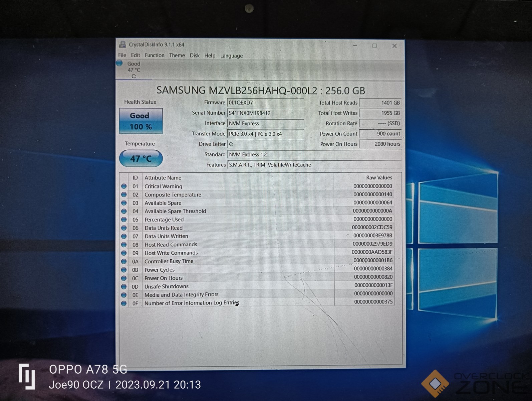Image resolution: width=532 pixels, height=401 pixels.
Task: Open the Disk menu
Action: (x=195, y=55)
